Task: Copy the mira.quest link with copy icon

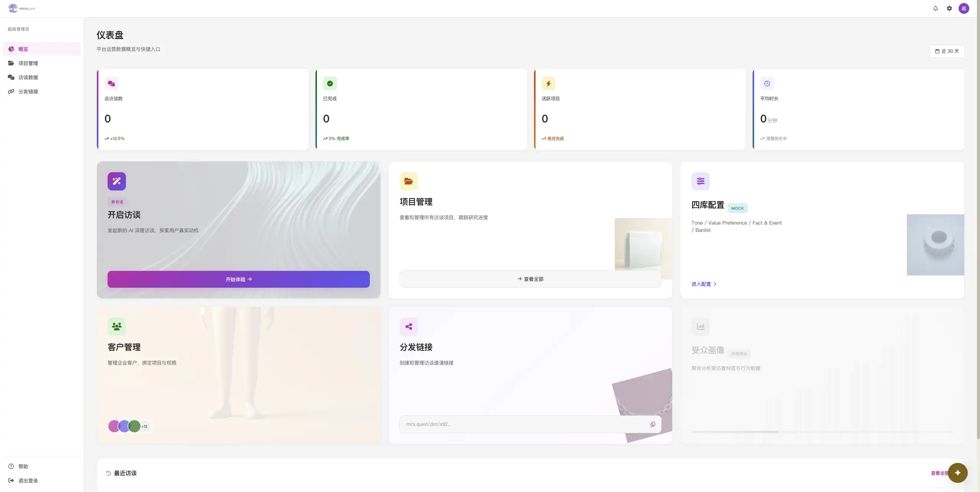Action: click(x=653, y=424)
